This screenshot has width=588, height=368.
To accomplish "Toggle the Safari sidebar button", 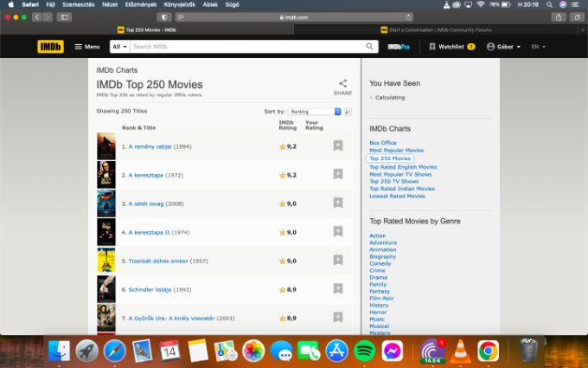I will coord(64,17).
